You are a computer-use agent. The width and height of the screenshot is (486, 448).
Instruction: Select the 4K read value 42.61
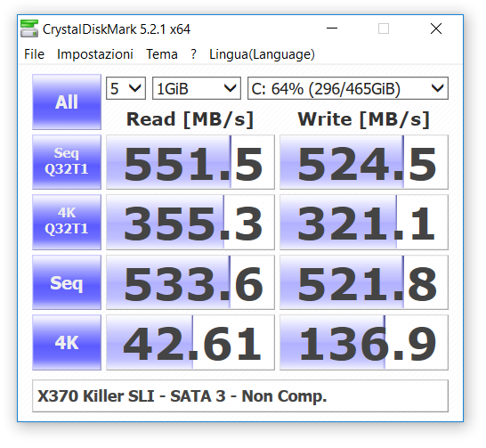coord(190,343)
